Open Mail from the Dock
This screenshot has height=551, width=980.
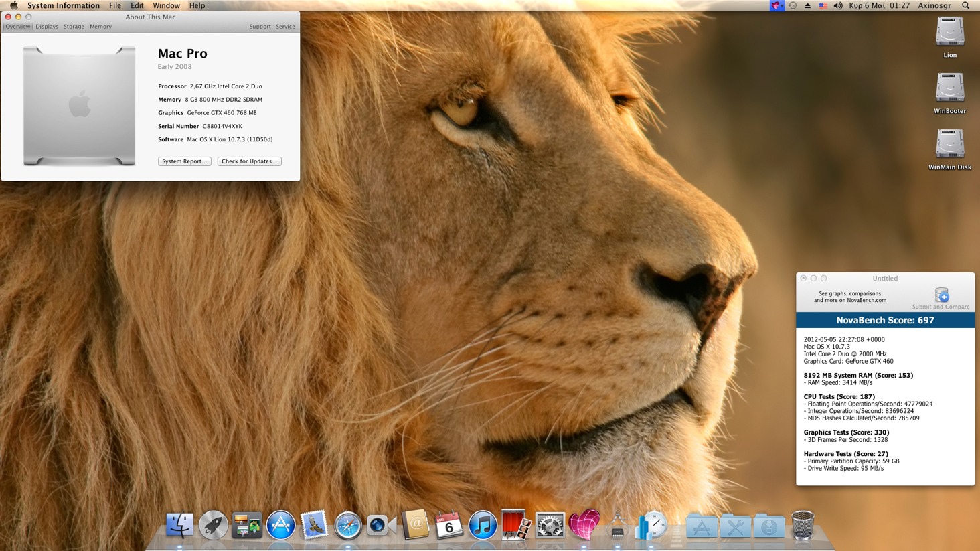click(314, 525)
